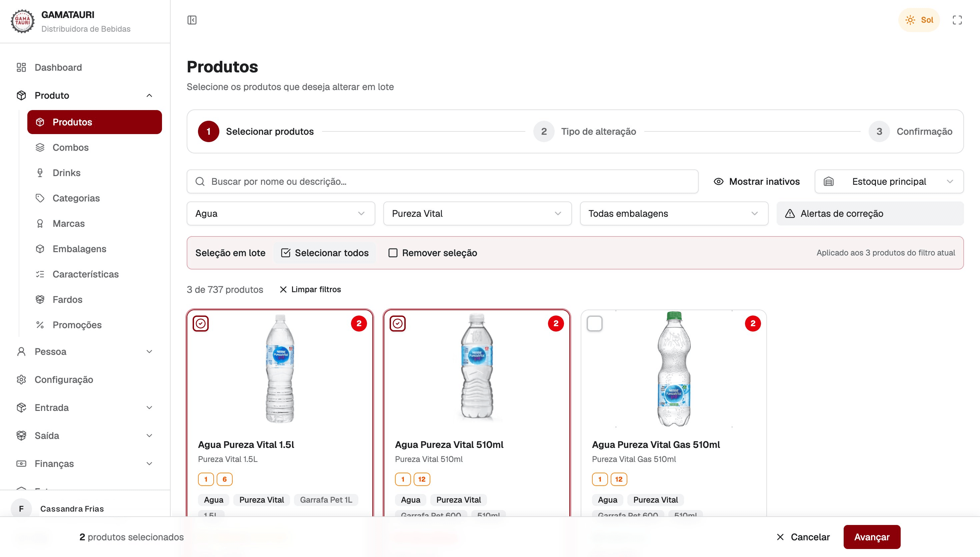Uncheck Agua Pureza Vital 510ml card
This screenshot has height=557, width=980.
(x=398, y=324)
